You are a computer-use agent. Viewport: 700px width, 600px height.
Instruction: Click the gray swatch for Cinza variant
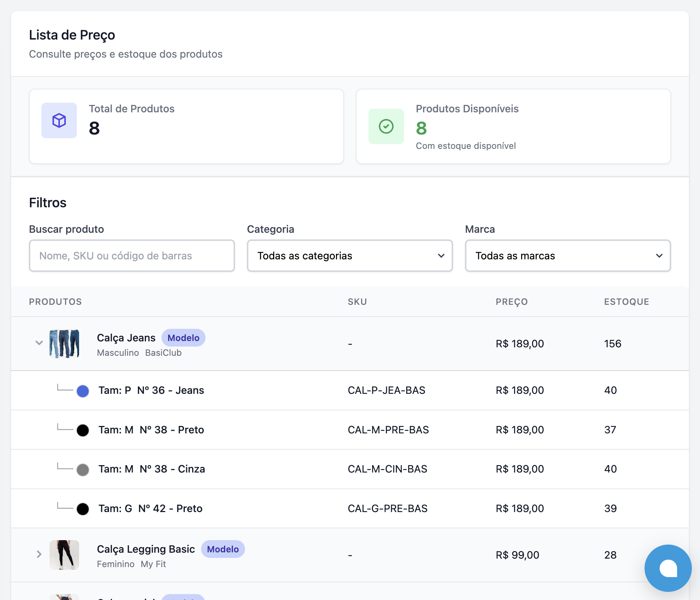[x=83, y=470]
